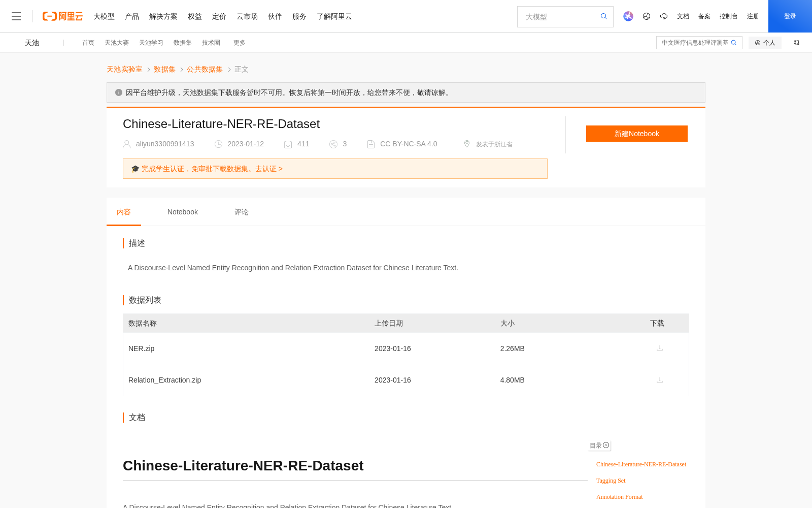Screen dimensions: 812x508
Task: Open the 伙伴 menu item
Action: tap(275, 16)
